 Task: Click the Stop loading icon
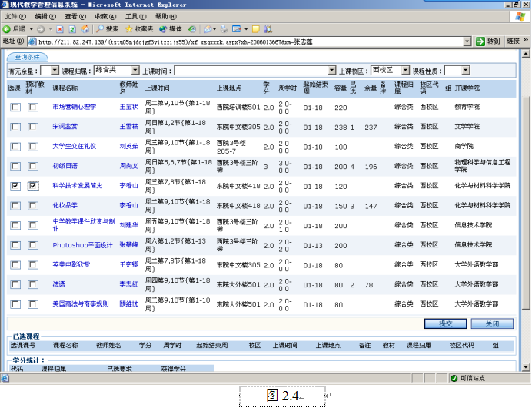coord(60,28)
